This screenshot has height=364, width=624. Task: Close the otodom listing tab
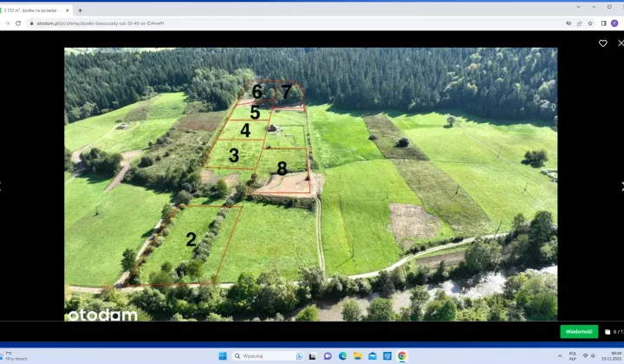click(x=68, y=10)
